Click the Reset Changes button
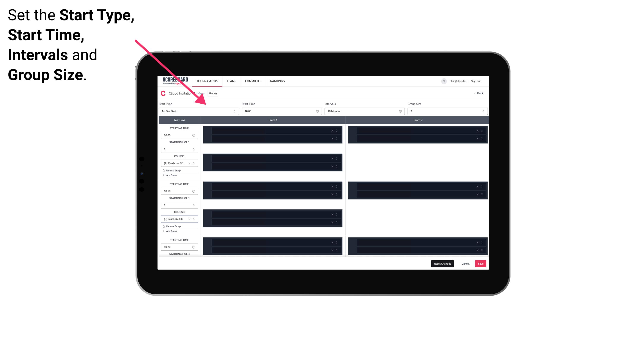The width and height of the screenshot is (644, 346). point(442,263)
